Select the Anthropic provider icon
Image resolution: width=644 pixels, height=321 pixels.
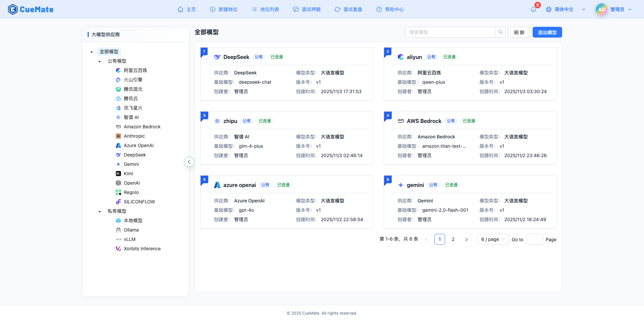(118, 136)
